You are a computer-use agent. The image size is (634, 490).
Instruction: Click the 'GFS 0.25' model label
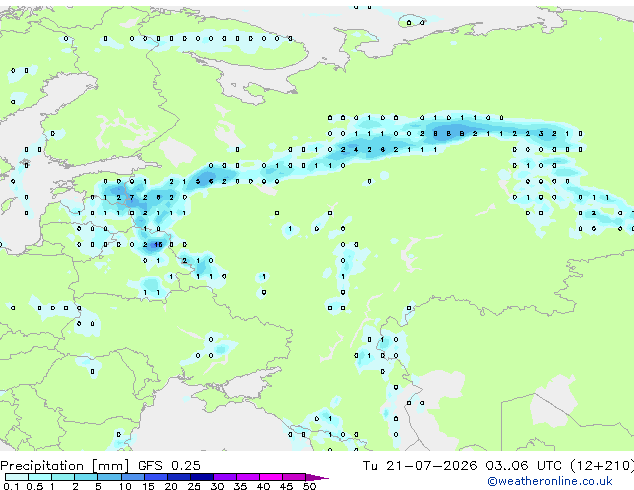click(169, 466)
